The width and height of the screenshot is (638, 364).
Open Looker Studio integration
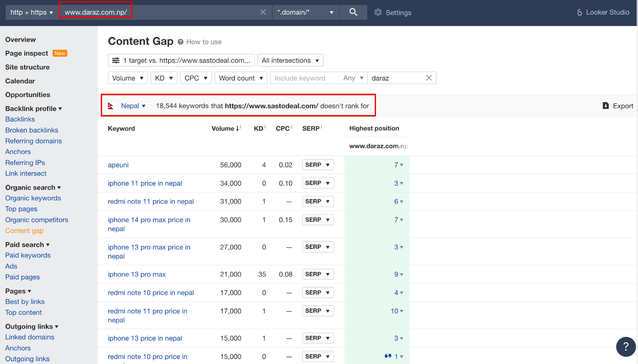(603, 12)
